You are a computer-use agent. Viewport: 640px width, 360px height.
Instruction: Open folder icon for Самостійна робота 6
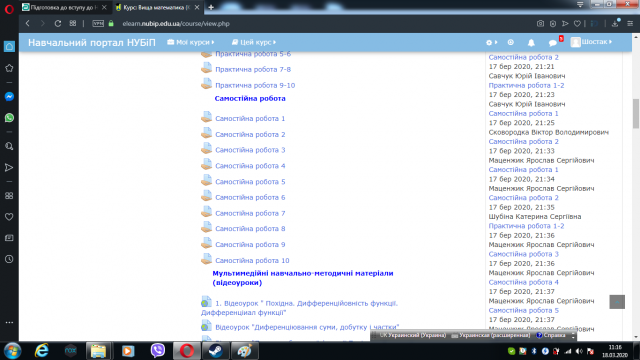[x=207, y=196]
